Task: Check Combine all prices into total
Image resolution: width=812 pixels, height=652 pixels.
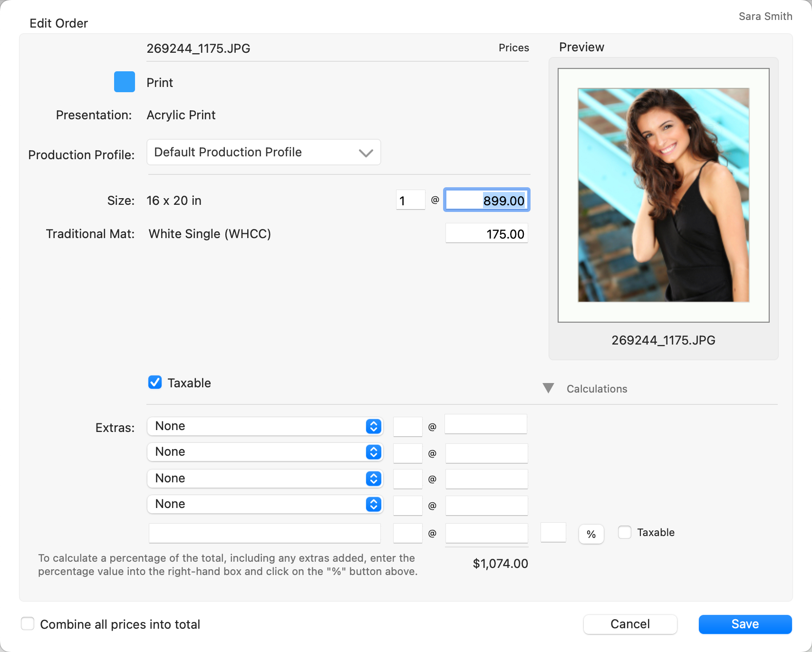Action: (28, 623)
